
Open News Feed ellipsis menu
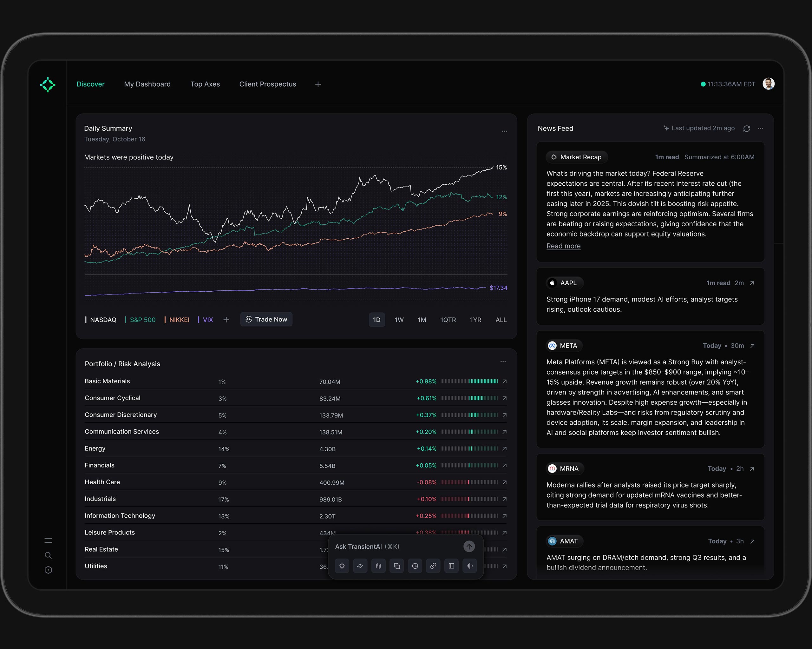760,129
